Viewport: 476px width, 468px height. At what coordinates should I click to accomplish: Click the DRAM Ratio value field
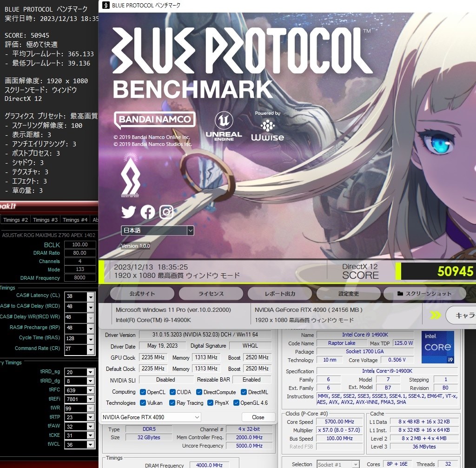pos(80,253)
